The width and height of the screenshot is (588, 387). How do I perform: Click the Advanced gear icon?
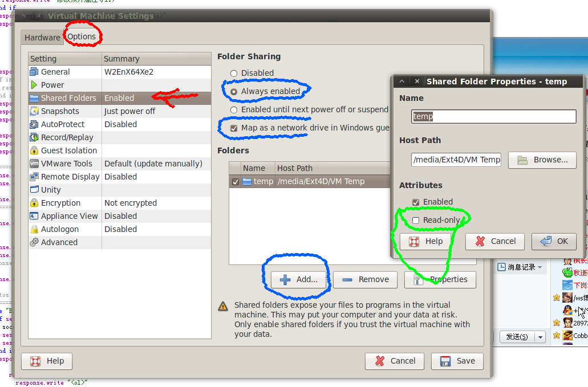click(34, 242)
